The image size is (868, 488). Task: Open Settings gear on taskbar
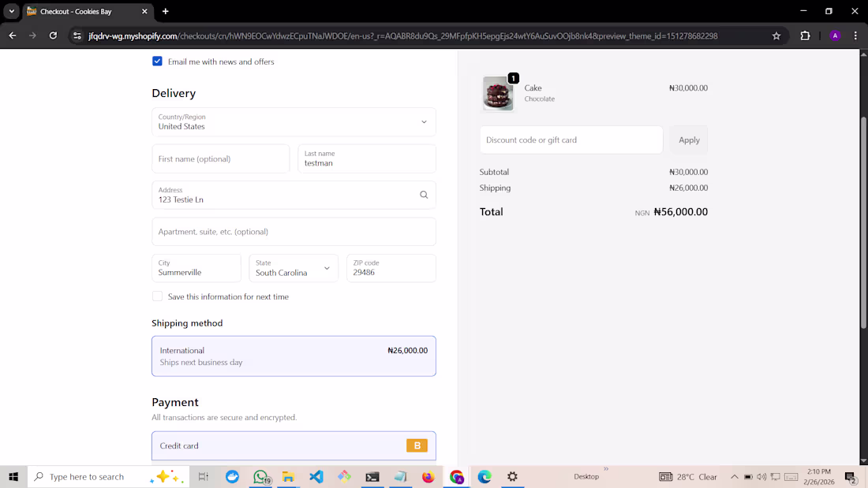pyautogui.click(x=513, y=476)
